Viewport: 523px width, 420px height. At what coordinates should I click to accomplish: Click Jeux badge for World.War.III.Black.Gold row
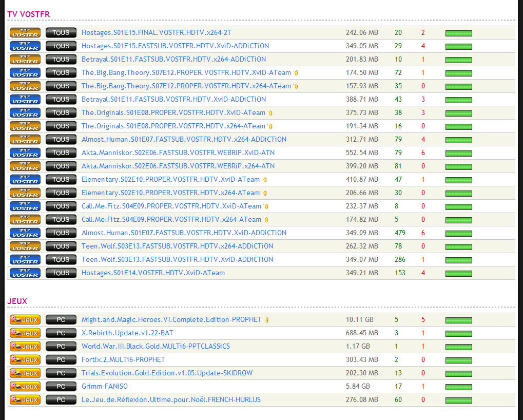25,346
